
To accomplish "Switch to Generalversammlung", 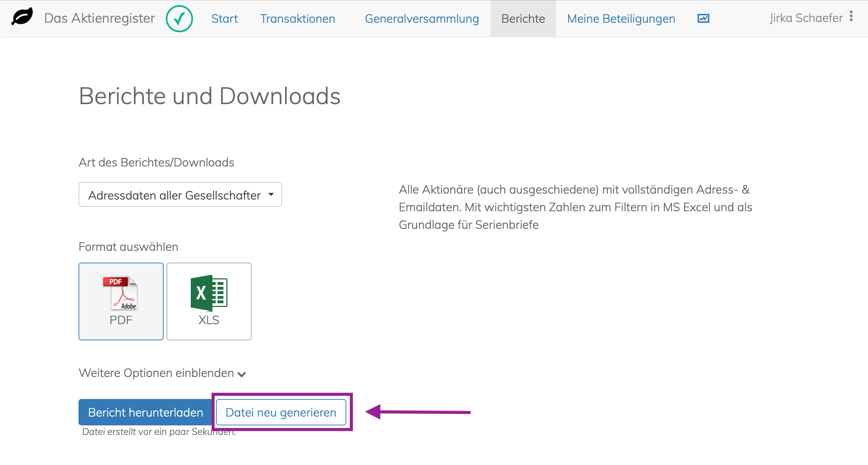I will tap(422, 19).
